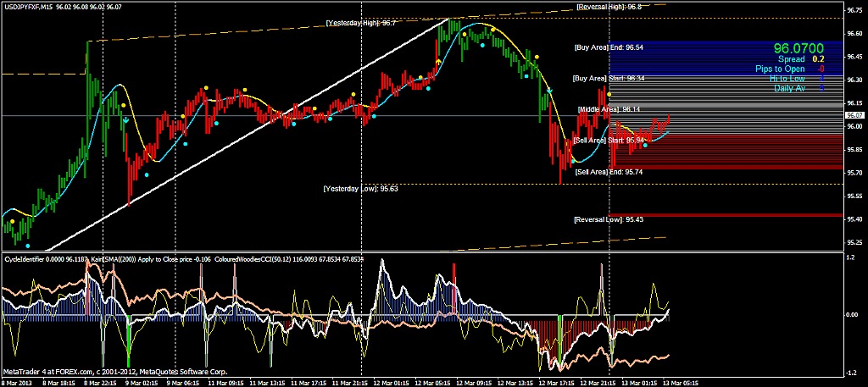868x387 pixels.
Task: Click the large green 96.0700 price readout
Action: [x=798, y=48]
